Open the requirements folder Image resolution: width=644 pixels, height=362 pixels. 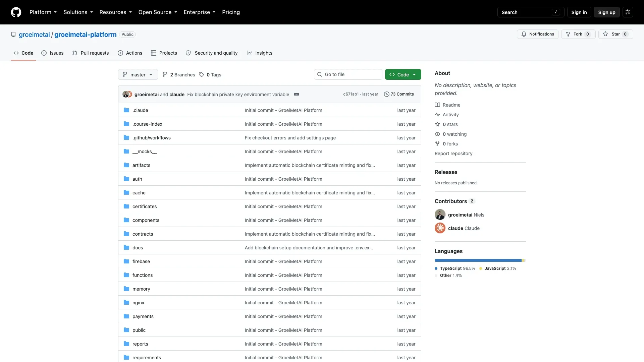(x=147, y=358)
